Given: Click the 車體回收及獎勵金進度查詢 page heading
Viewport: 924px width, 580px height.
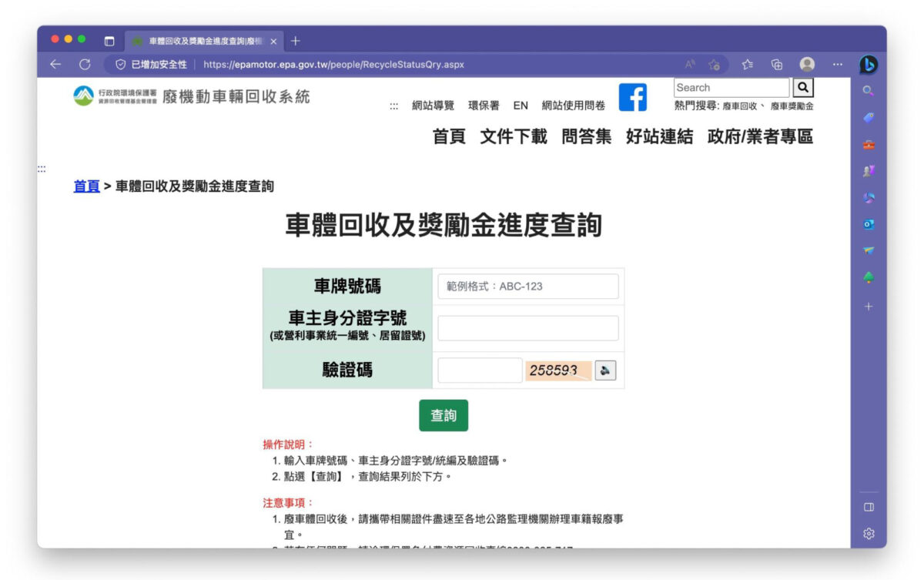Looking at the screenshot, I should (444, 226).
